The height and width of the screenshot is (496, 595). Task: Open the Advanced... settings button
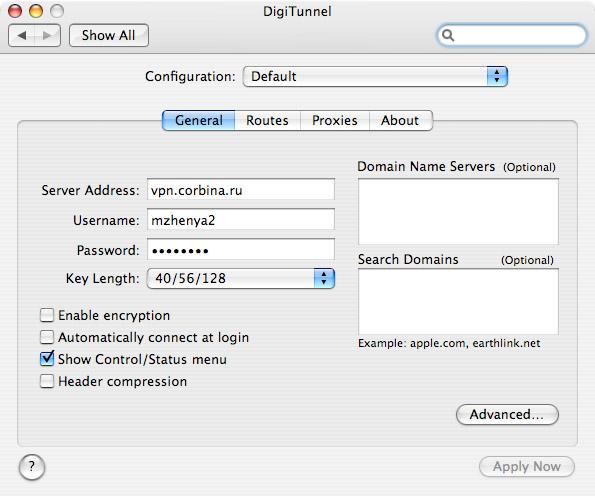[x=507, y=414]
